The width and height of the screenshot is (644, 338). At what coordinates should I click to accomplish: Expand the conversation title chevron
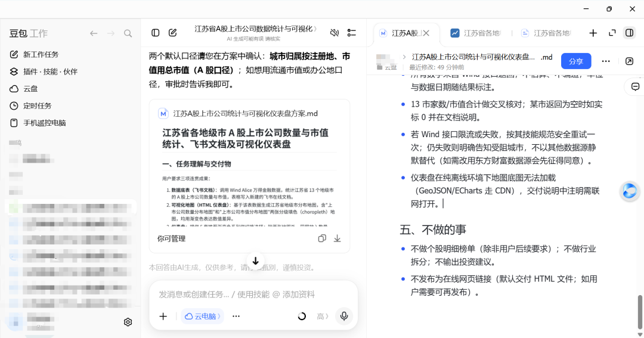[315, 29]
